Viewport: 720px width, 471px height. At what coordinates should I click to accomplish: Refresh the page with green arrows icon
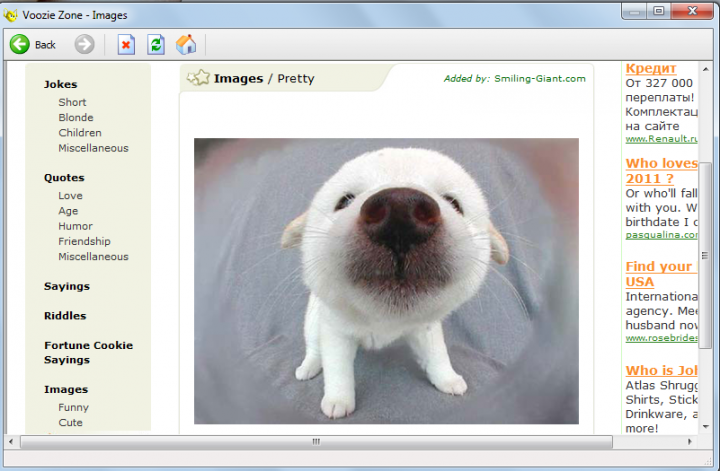coord(156,44)
